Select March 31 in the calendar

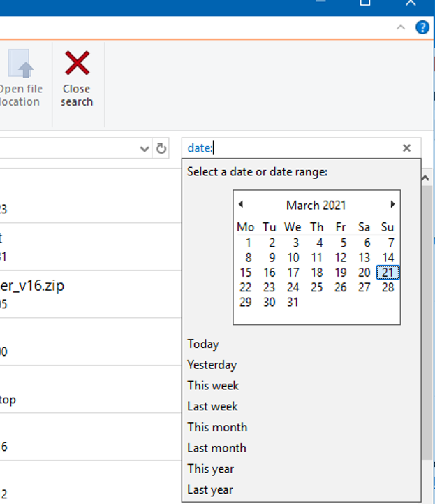tap(293, 303)
